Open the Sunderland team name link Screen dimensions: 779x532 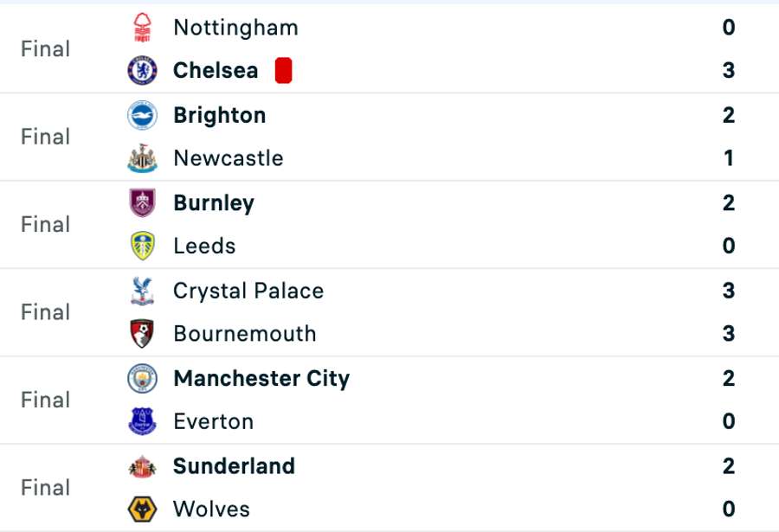tap(234, 466)
